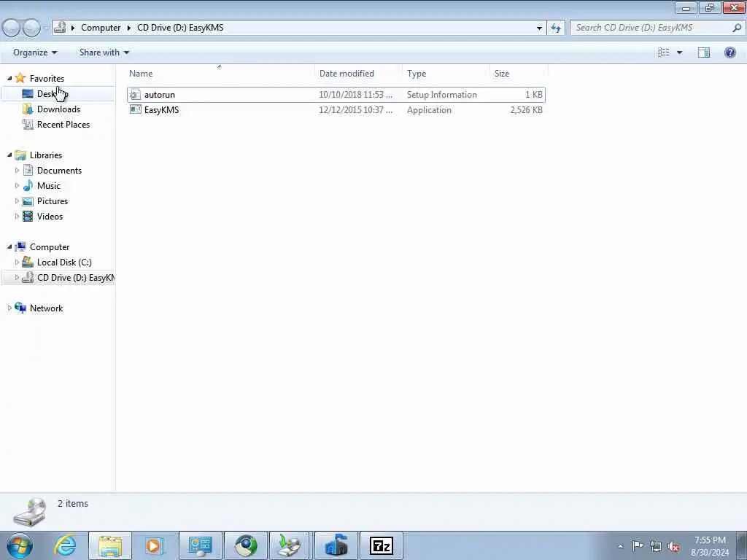Click the Favorites star icon
The image size is (747, 560).
(x=20, y=78)
